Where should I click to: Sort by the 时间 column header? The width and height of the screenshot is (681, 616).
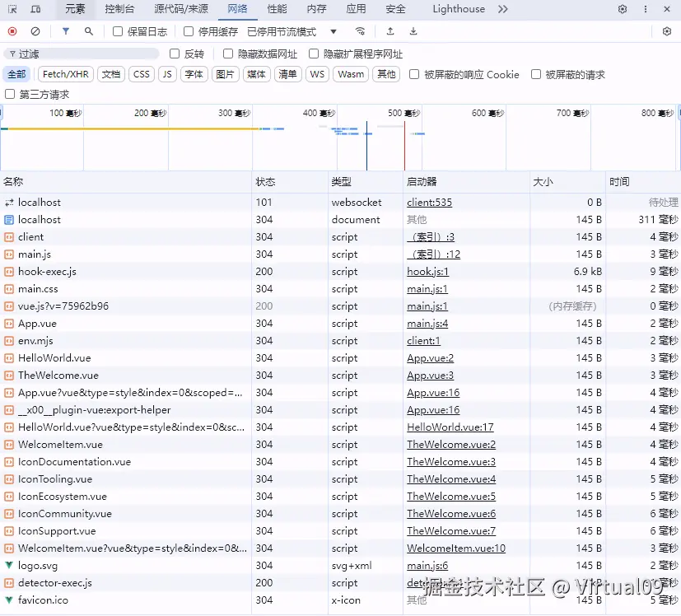[643, 182]
